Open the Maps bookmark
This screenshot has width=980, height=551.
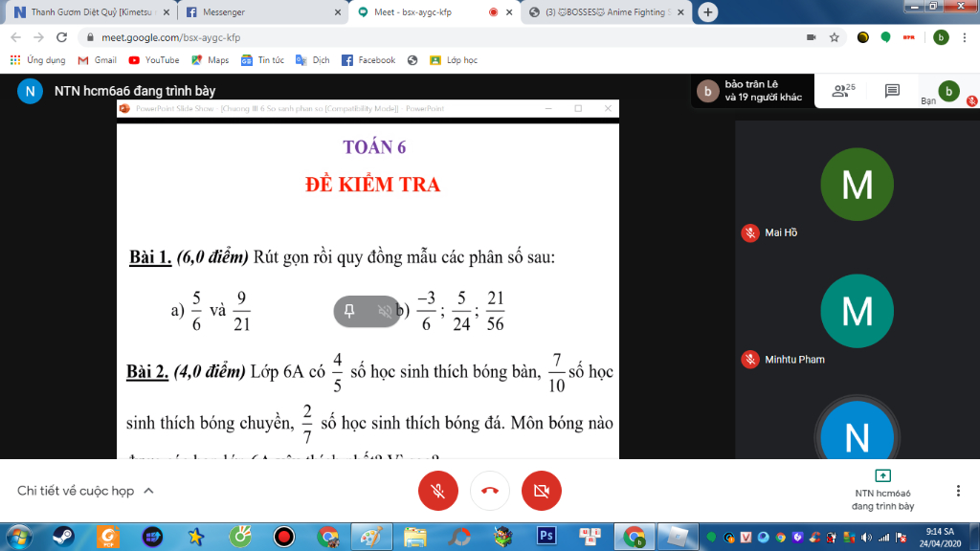(210, 60)
